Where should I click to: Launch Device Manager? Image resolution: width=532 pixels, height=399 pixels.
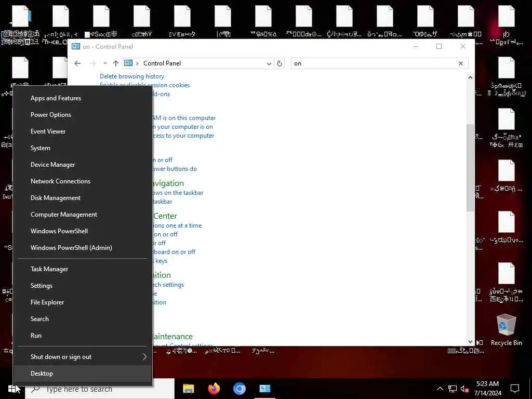pyautogui.click(x=83, y=165)
